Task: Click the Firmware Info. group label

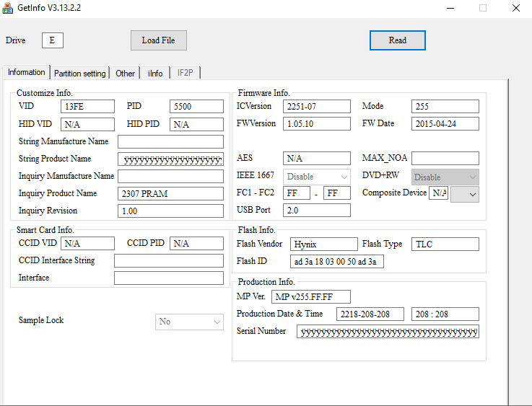Action: [x=263, y=93]
